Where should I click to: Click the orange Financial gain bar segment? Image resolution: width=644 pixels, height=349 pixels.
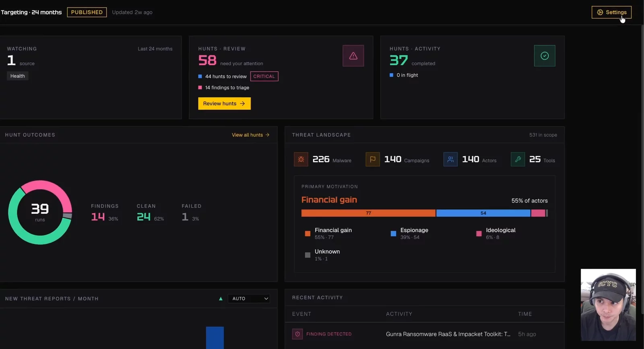(x=368, y=213)
